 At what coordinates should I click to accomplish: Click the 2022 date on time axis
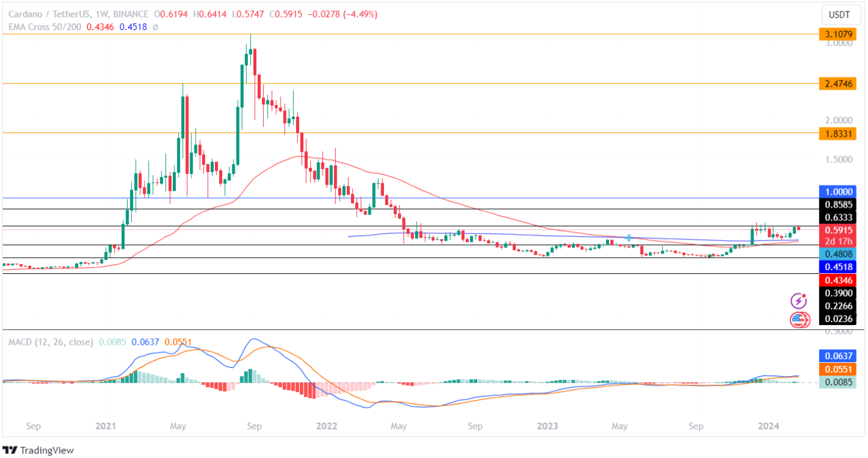pyautogui.click(x=327, y=427)
